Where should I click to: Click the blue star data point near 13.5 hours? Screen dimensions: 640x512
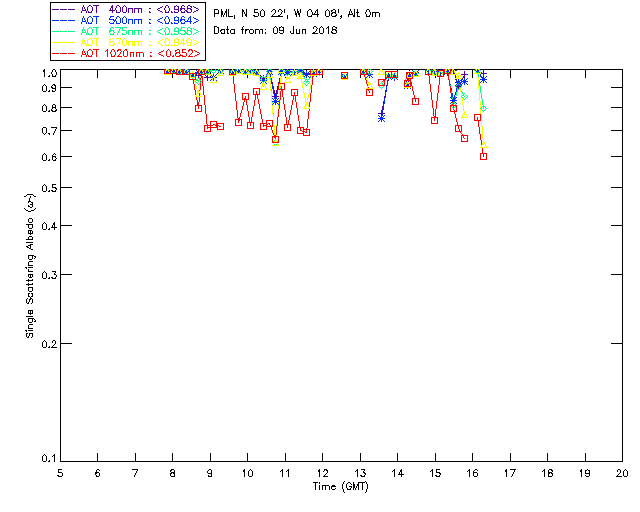click(382, 118)
